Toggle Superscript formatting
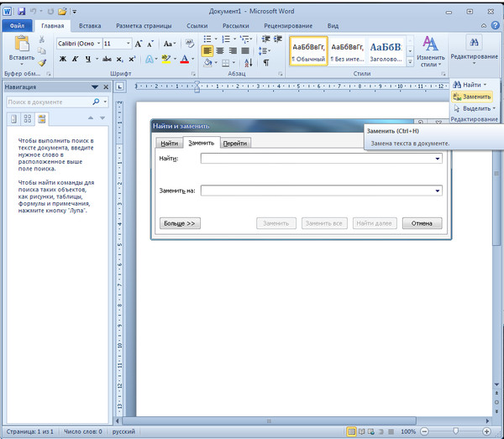The height and width of the screenshot is (439, 504). [x=132, y=59]
